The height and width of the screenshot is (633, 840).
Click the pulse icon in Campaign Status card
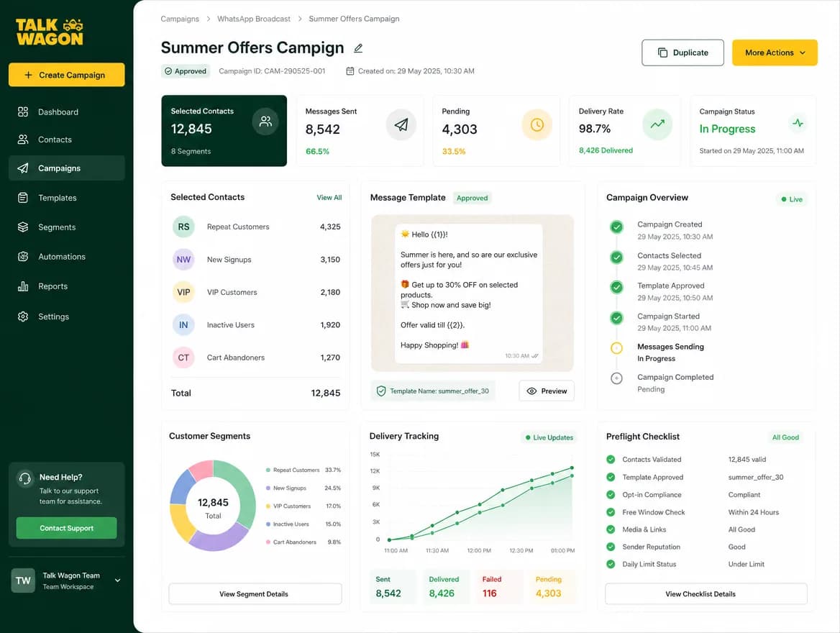[x=798, y=123]
